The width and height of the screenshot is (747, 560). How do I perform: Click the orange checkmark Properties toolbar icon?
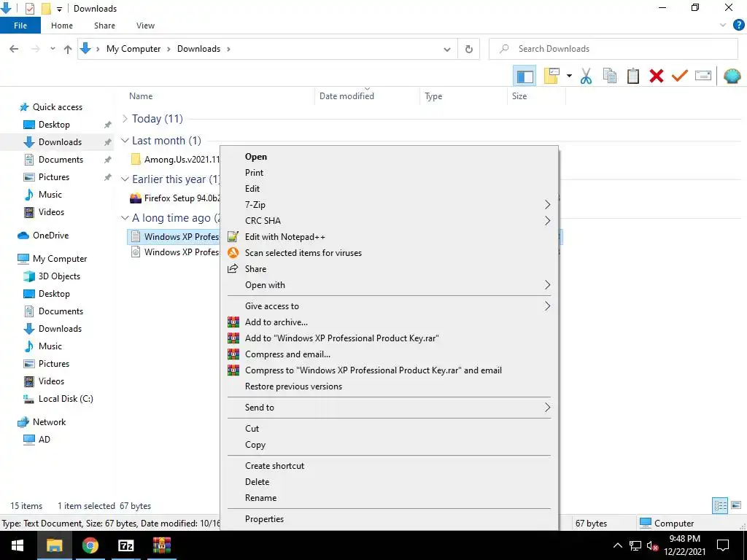point(680,76)
